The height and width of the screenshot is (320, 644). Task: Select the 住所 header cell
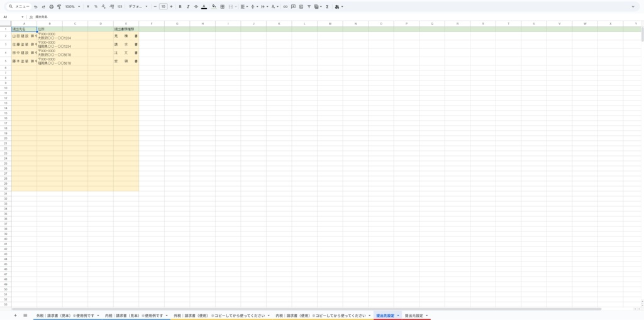coord(50,29)
